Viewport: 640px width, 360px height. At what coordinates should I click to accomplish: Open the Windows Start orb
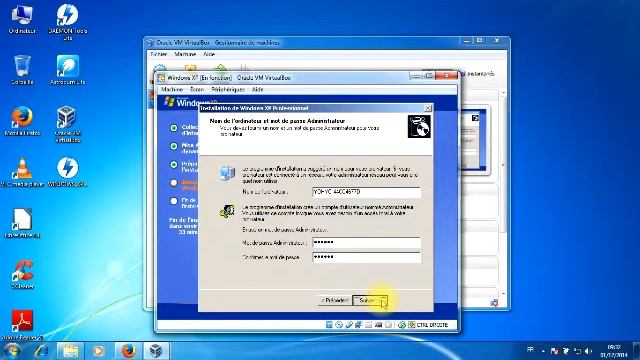tap(12, 351)
